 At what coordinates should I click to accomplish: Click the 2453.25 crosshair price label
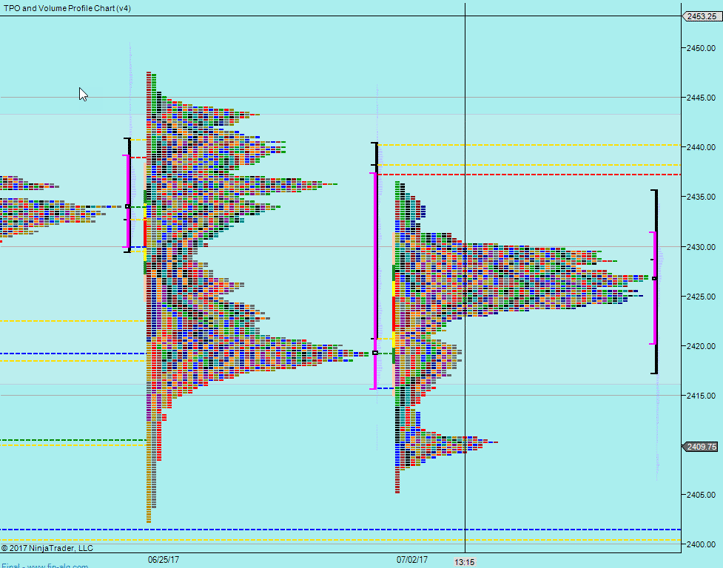click(x=701, y=16)
